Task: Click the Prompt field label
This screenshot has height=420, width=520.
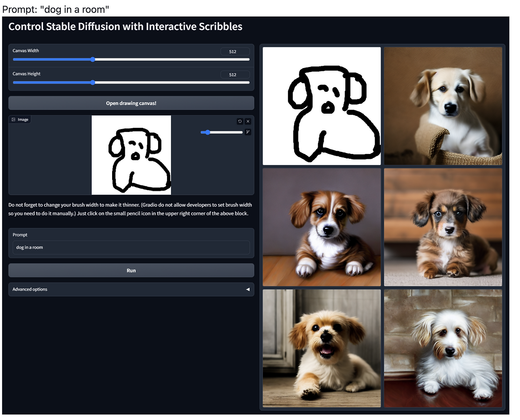Action: pyautogui.click(x=20, y=235)
